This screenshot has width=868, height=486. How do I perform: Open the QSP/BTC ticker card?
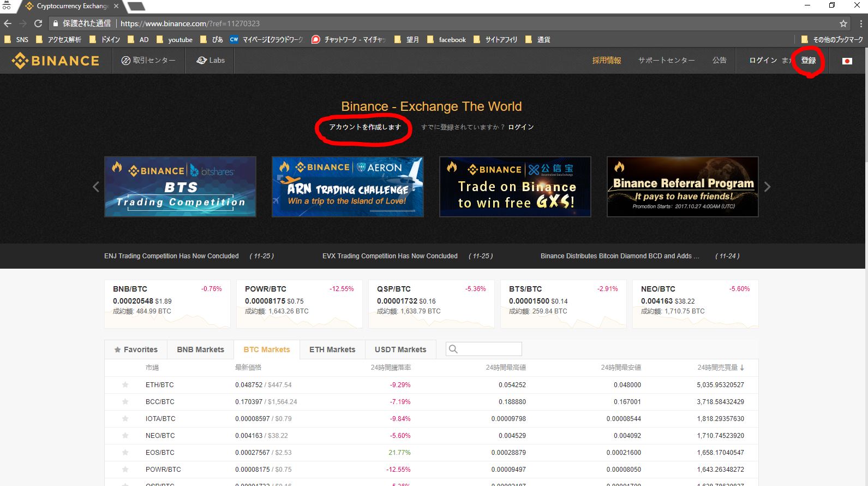tap(431, 304)
